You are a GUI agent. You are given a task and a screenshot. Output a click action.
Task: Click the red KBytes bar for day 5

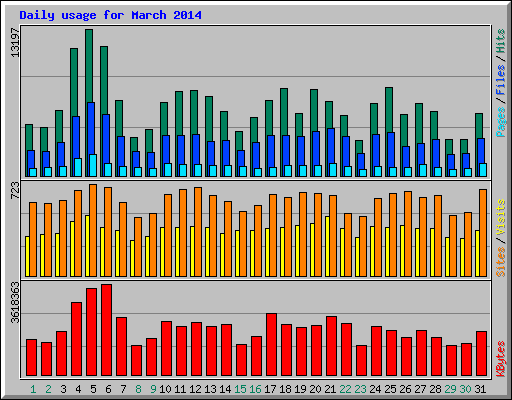(x=91, y=332)
